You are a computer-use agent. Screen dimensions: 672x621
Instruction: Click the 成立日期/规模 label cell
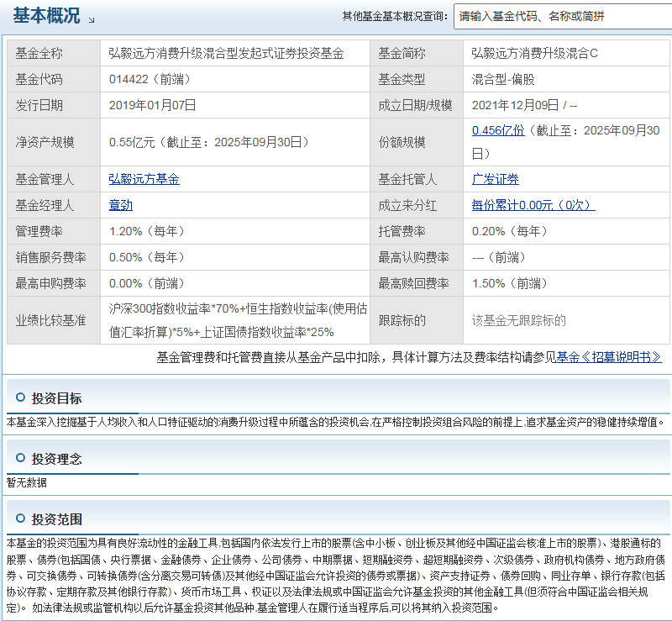pyautogui.click(x=416, y=105)
